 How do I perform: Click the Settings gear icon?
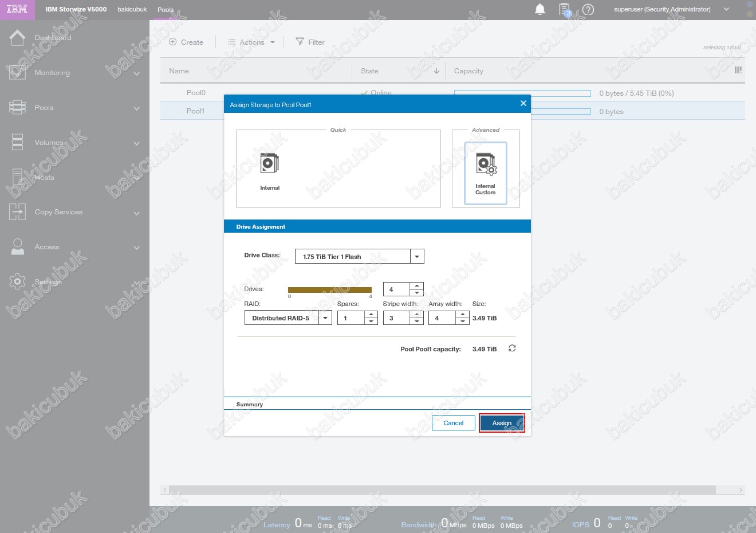17,281
